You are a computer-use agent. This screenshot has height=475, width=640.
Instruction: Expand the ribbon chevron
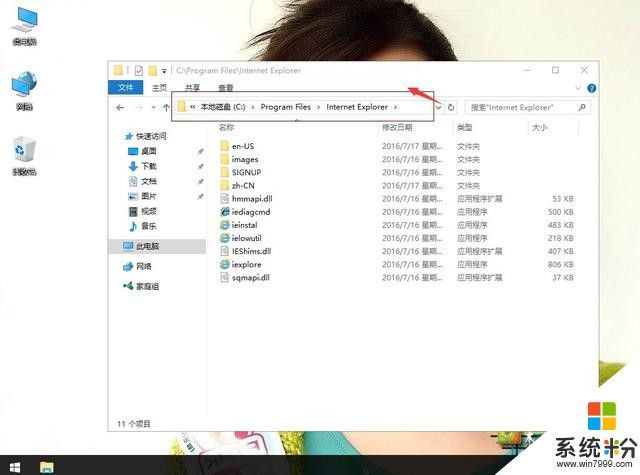tap(578, 88)
